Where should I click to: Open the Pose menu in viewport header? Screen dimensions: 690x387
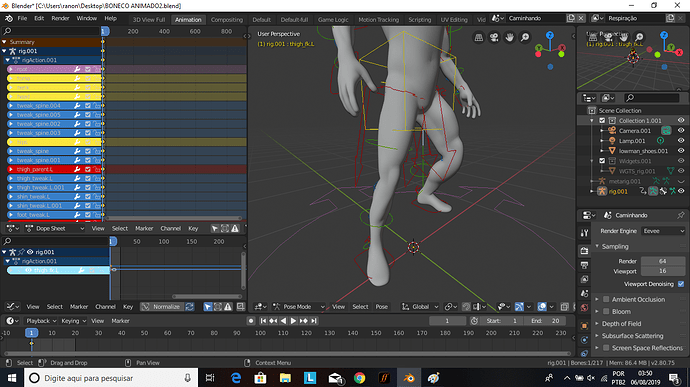pyautogui.click(x=382, y=307)
